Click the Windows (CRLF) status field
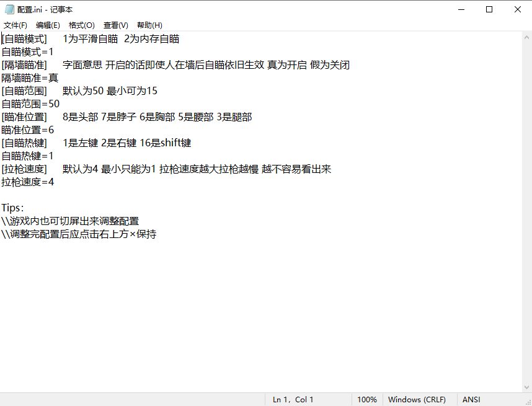Image resolution: width=532 pixels, height=406 pixels. pos(417,400)
